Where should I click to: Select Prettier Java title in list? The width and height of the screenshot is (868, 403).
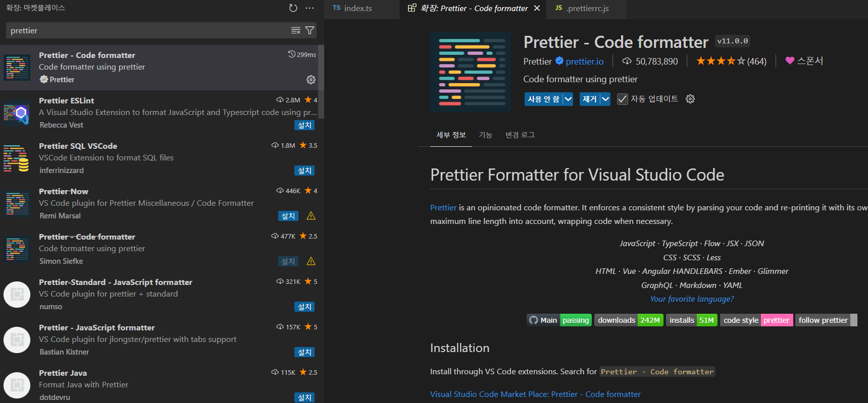coord(63,373)
